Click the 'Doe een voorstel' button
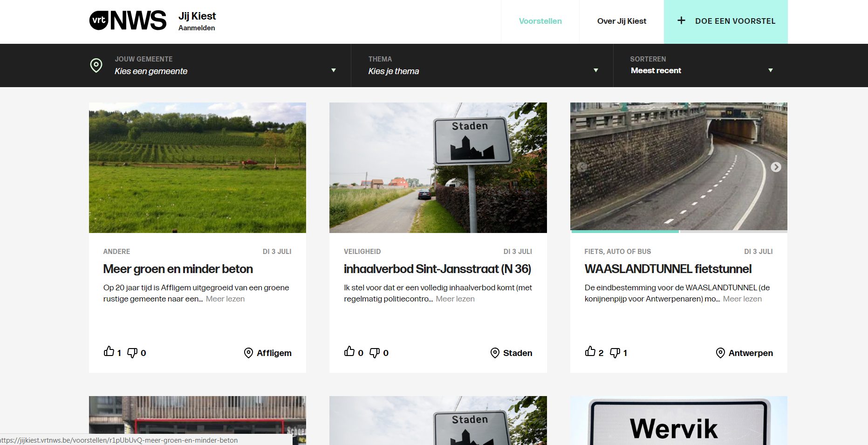Viewport: 868px width, 445px height. coord(725,21)
